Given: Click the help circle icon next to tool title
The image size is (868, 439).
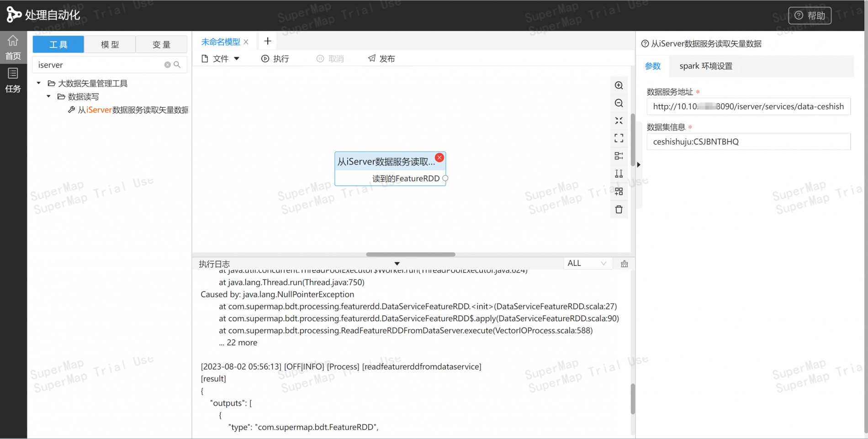Looking at the screenshot, I should point(645,44).
